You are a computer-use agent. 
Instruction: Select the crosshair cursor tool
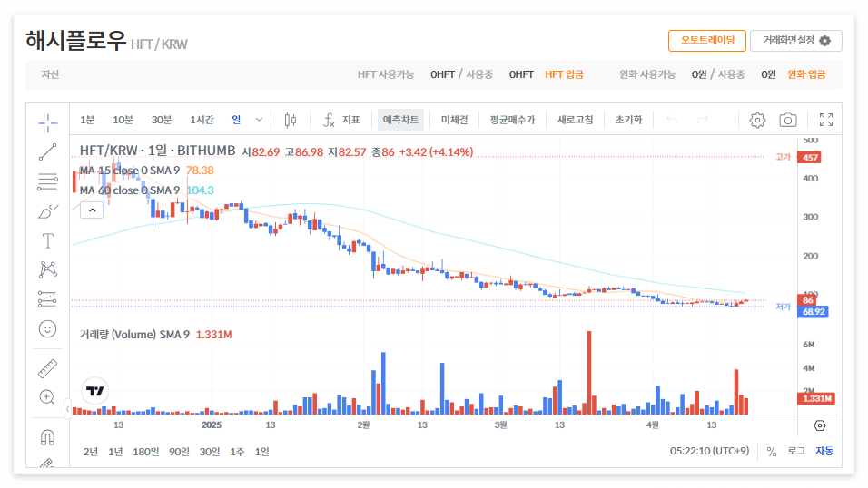pos(47,122)
